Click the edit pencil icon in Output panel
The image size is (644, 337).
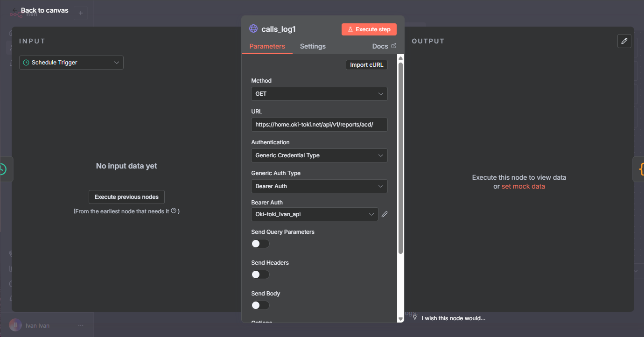[624, 41]
